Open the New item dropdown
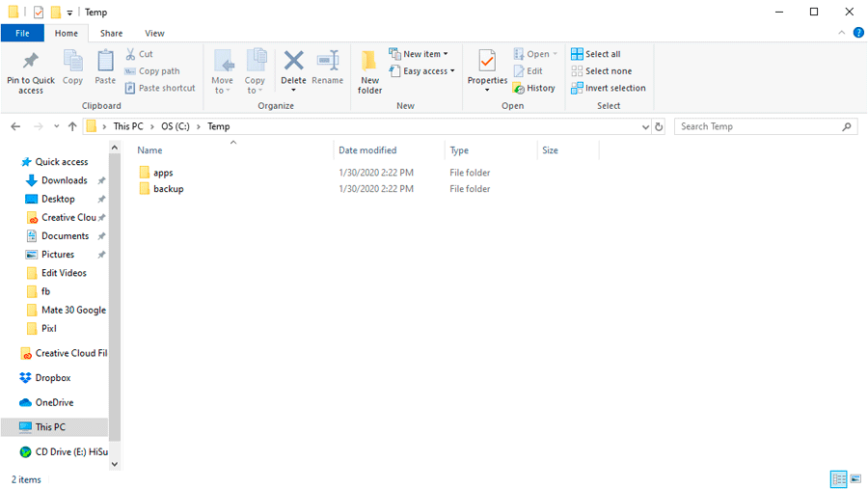This screenshot has width=868, height=489. point(419,54)
